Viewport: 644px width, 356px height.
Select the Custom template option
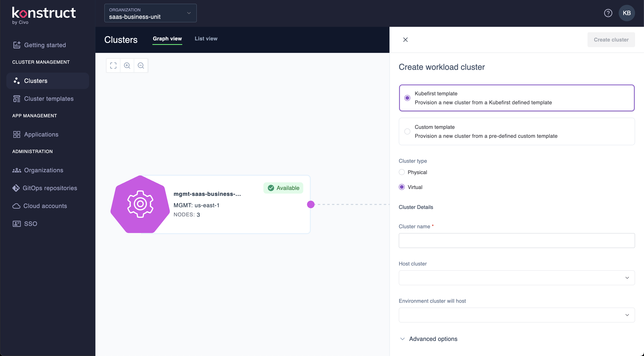tap(408, 131)
